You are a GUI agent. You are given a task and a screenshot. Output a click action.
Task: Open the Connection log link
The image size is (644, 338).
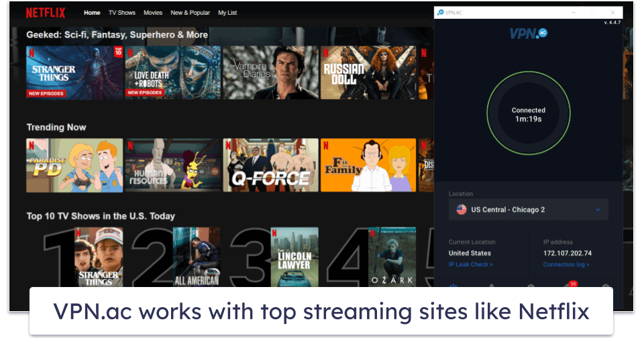pyautogui.click(x=566, y=264)
